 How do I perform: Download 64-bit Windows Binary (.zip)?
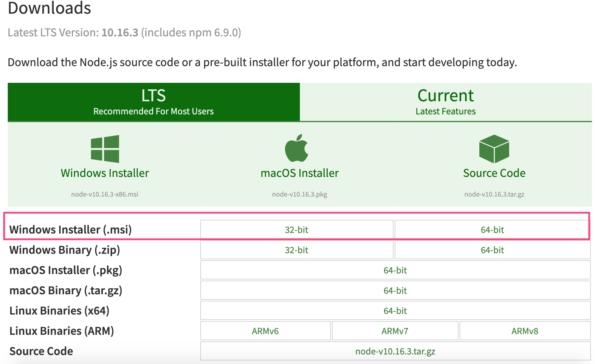point(492,250)
